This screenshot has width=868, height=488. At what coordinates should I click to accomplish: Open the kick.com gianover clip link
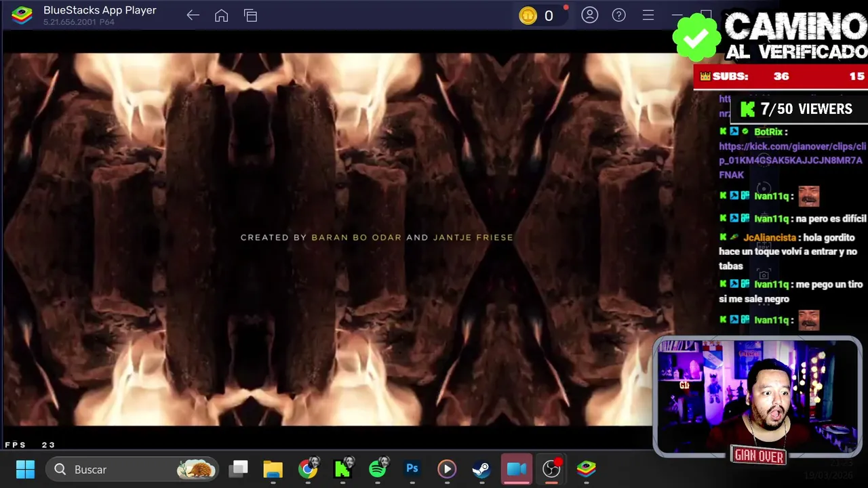[792, 161]
